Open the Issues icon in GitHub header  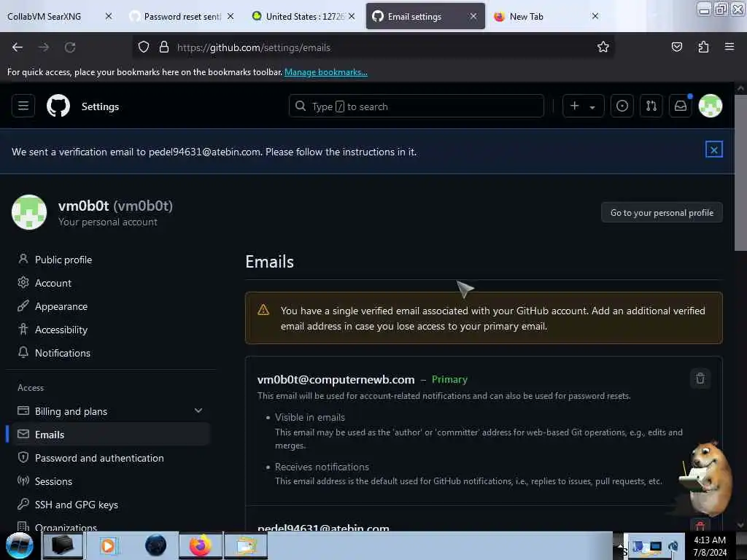coord(622,106)
